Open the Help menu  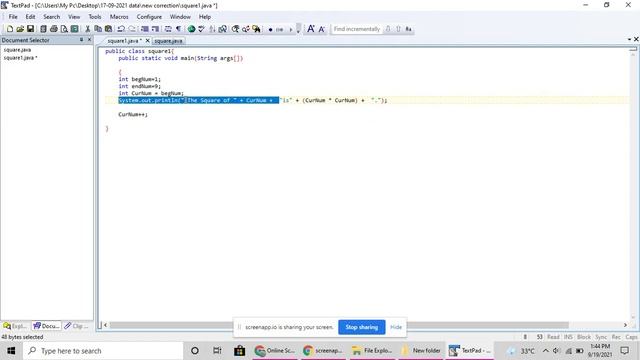point(205,17)
